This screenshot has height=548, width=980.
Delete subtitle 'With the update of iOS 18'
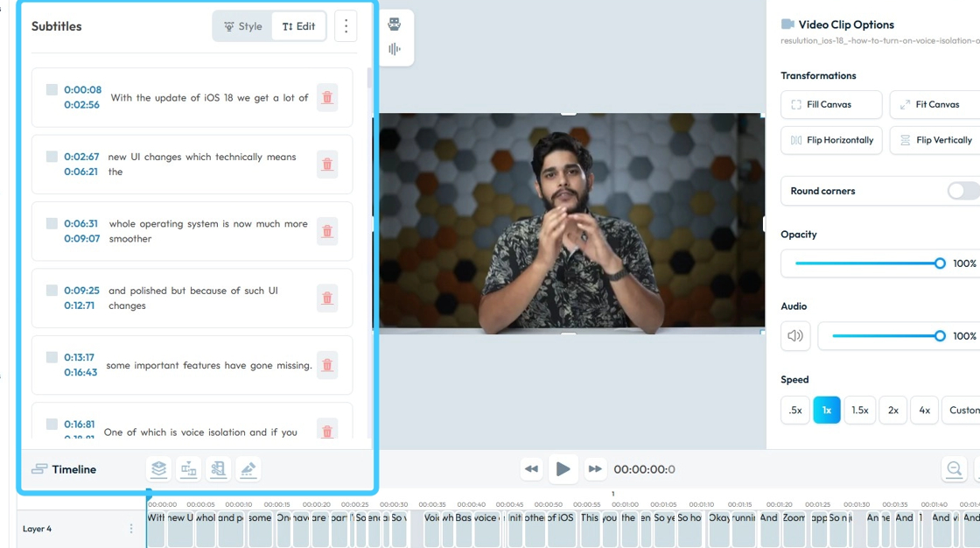tap(327, 97)
